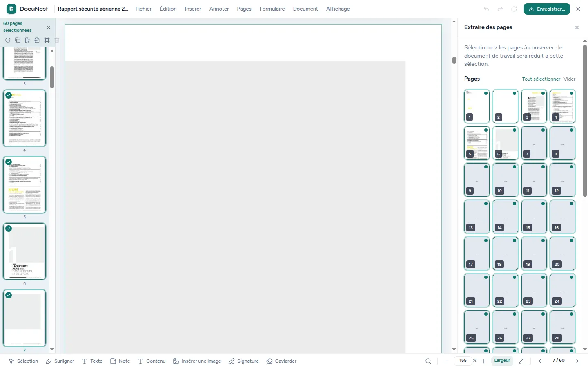588x368 pixels.
Task: Toggle the Largeur fit-width button
Action: click(x=502, y=361)
